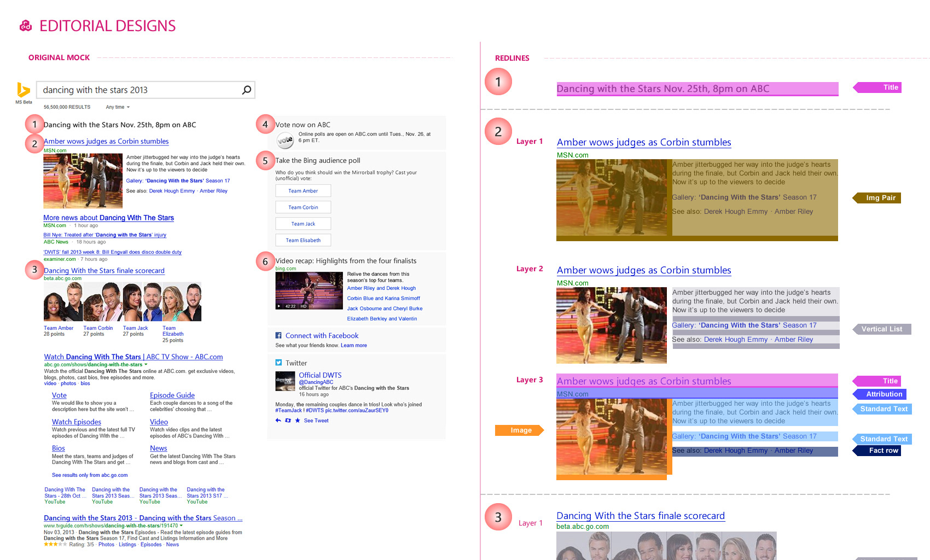This screenshot has height=560, width=930.
Task: Click Learn more under Facebook
Action: 354,346
